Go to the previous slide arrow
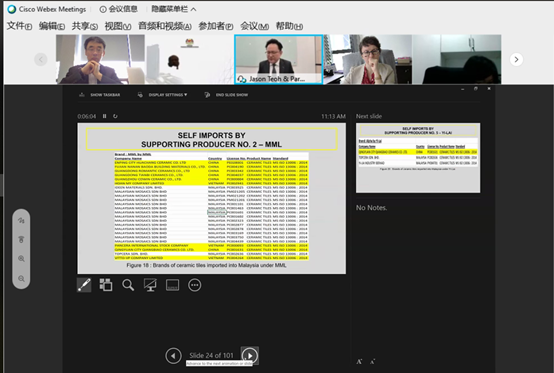Screen dimensions: 554x373 [x=173, y=356]
